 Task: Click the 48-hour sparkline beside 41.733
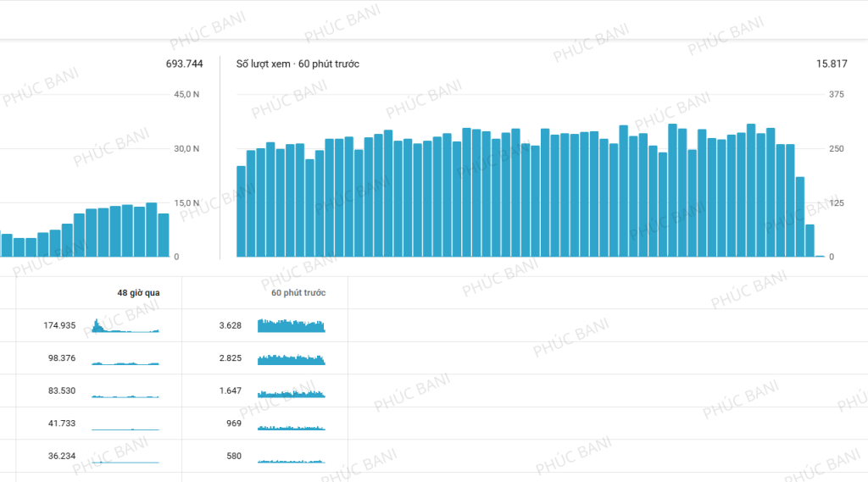125,429
